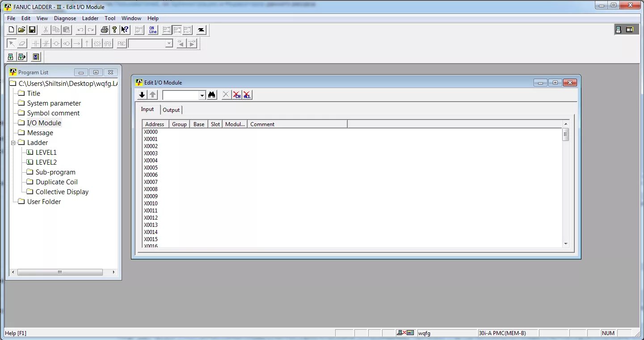The width and height of the screenshot is (644, 340).
Task: Select LEVEL2 ladder item
Action: pyautogui.click(x=46, y=162)
